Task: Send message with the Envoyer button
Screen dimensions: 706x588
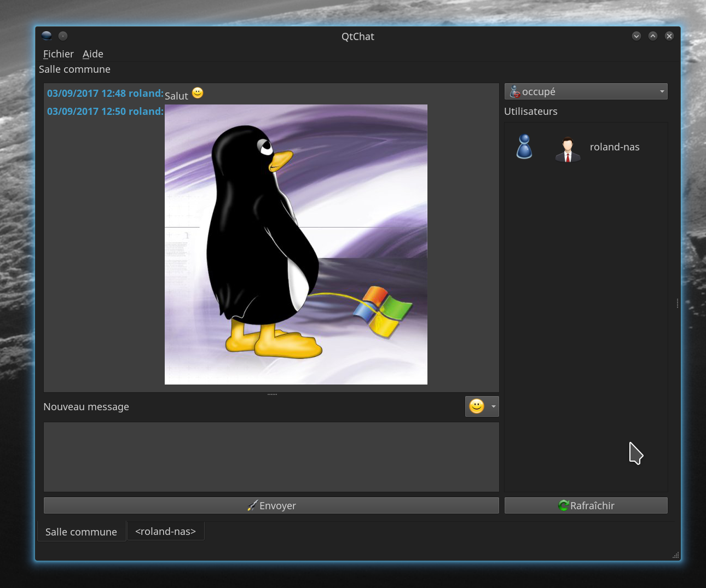Action: pyautogui.click(x=271, y=505)
